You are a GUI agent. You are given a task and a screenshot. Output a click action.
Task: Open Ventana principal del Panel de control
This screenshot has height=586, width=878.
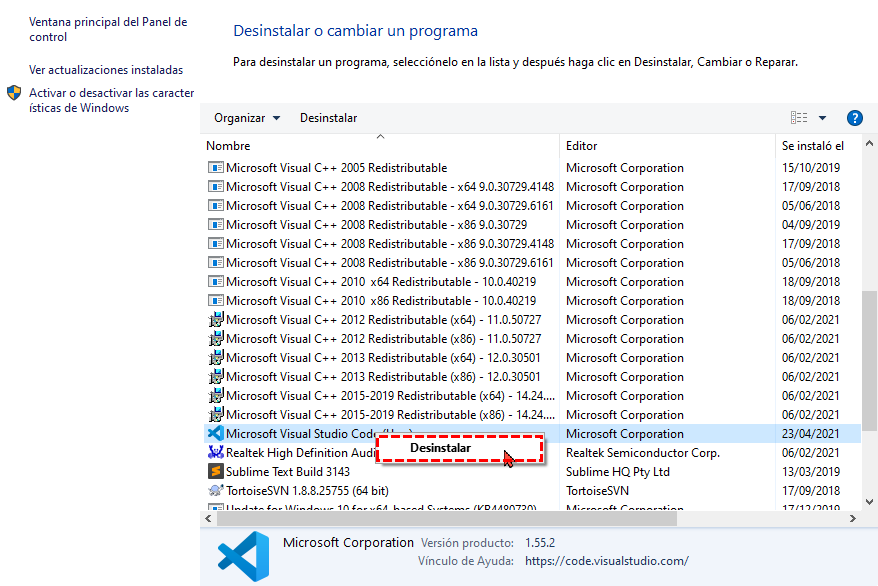(x=108, y=29)
